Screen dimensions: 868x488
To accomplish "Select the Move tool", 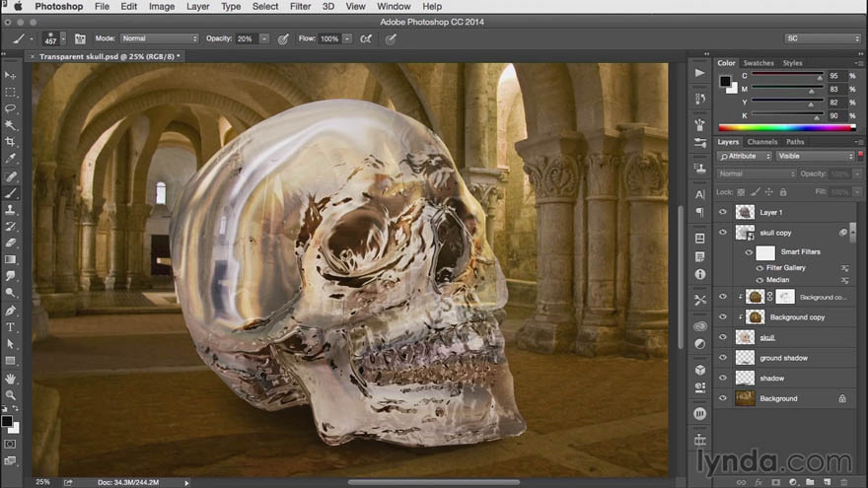I will coord(10,75).
